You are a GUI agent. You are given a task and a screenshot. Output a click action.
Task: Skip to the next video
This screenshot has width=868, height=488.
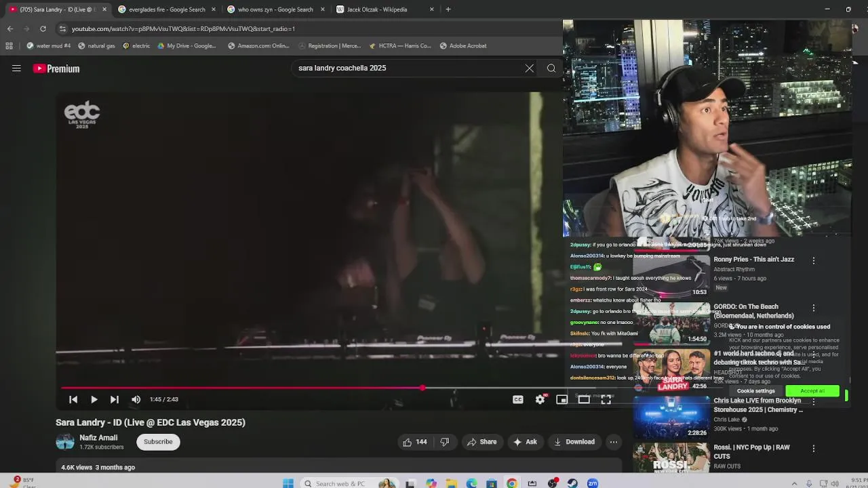[x=115, y=400]
